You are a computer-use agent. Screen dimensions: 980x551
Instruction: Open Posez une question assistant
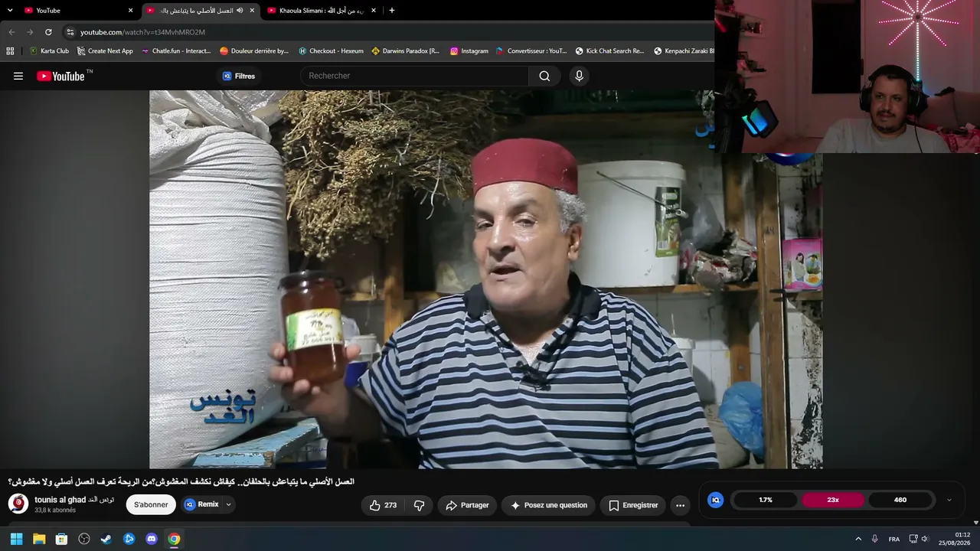[x=549, y=505]
